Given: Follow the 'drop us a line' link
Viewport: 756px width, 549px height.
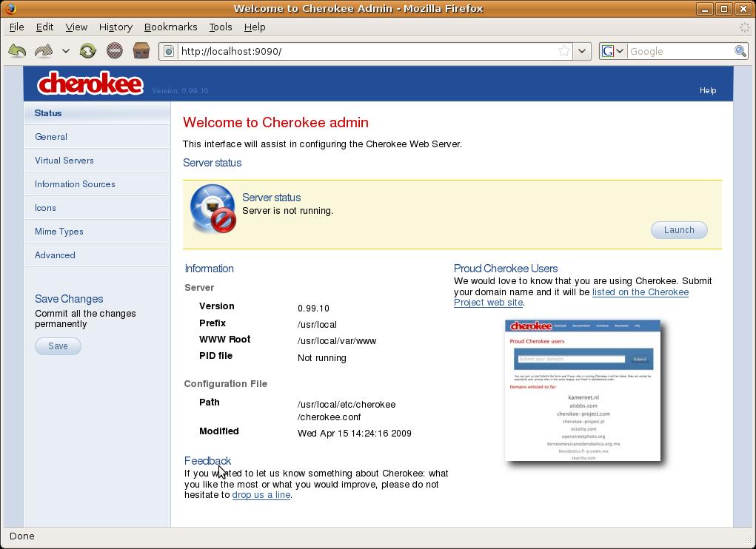Looking at the screenshot, I should point(261,495).
